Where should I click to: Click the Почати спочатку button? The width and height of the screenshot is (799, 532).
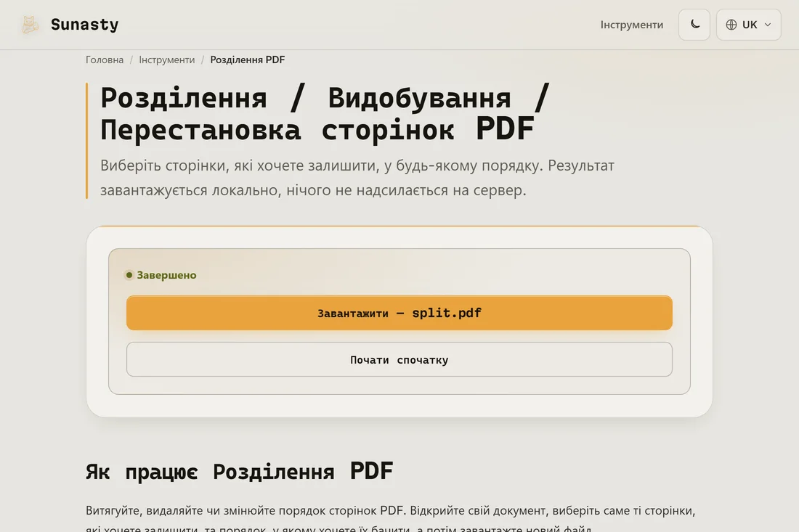399,359
